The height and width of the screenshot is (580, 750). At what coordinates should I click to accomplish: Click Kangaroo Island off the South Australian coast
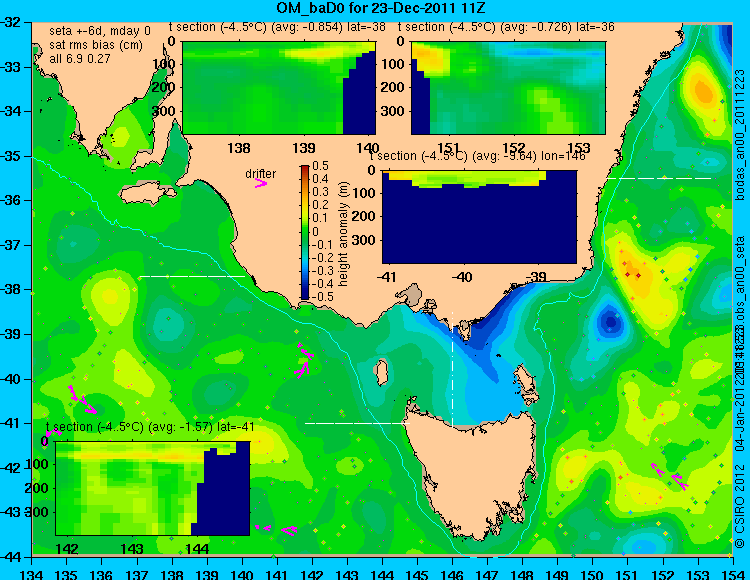(147, 195)
